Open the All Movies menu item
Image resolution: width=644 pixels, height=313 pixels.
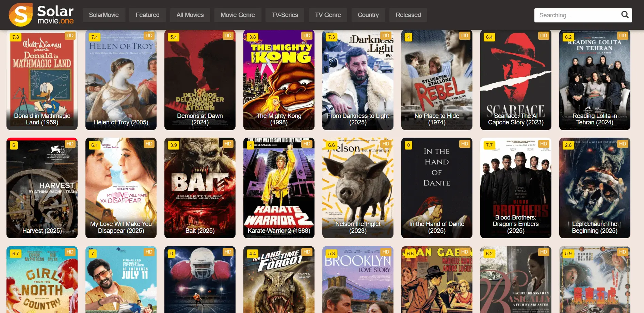tap(190, 15)
